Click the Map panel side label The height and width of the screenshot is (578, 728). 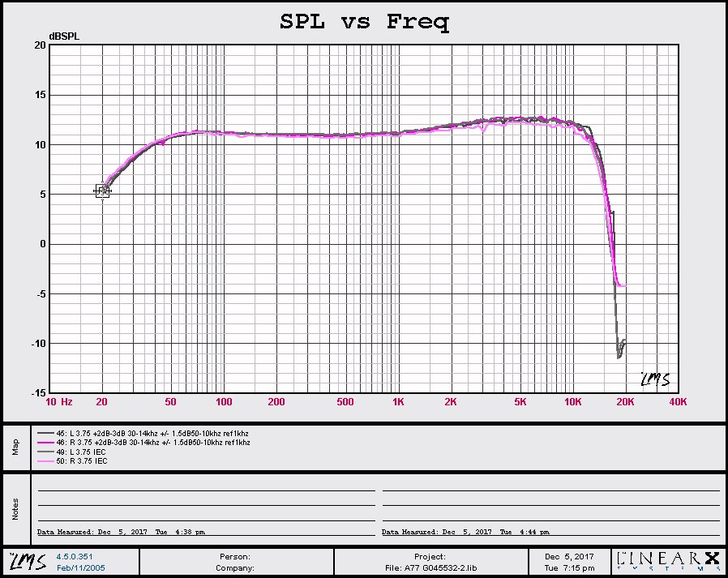[x=15, y=447]
